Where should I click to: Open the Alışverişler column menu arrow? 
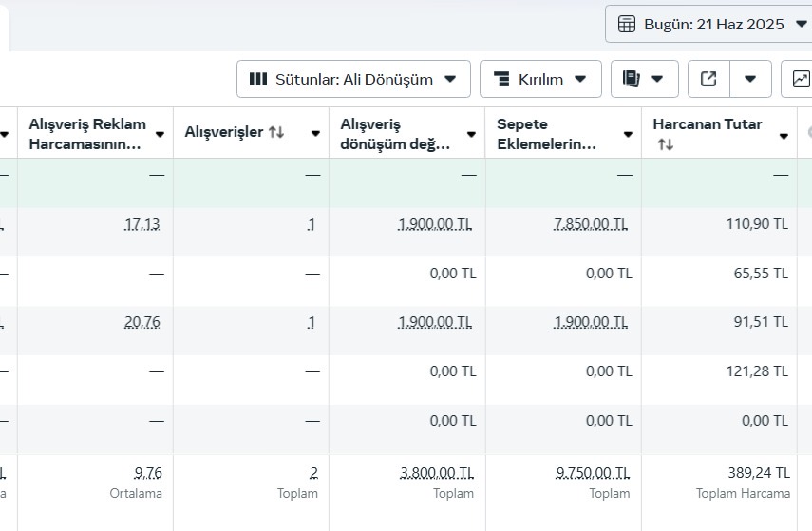pyautogui.click(x=315, y=134)
